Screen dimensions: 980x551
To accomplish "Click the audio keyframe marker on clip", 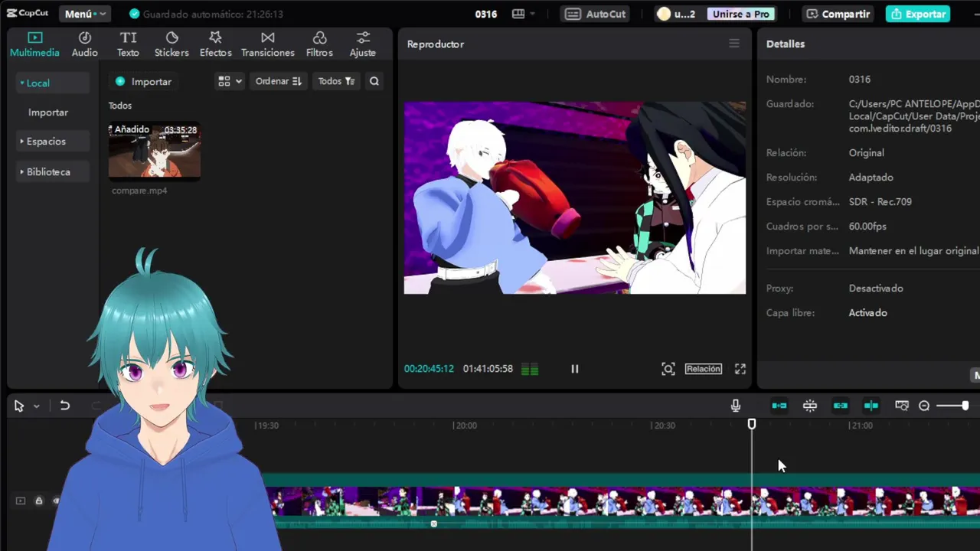I will pyautogui.click(x=433, y=523).
